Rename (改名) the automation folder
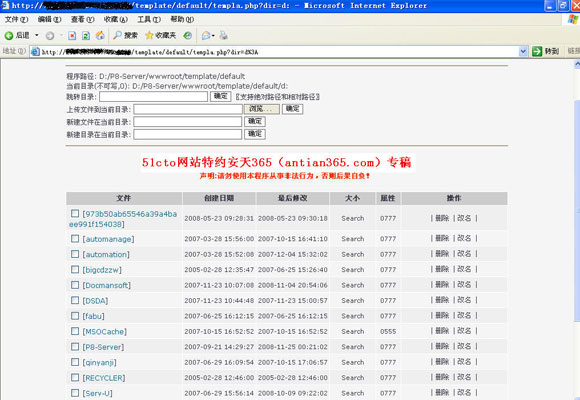This screenshot has width=580, height=400. pyautogui.click(x=464, y=254)
